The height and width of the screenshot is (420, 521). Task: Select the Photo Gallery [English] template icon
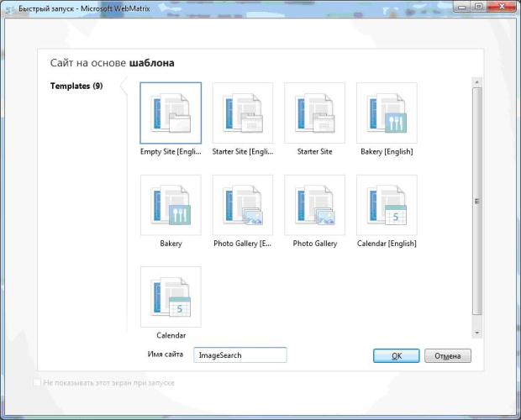(x=243, y=206)
